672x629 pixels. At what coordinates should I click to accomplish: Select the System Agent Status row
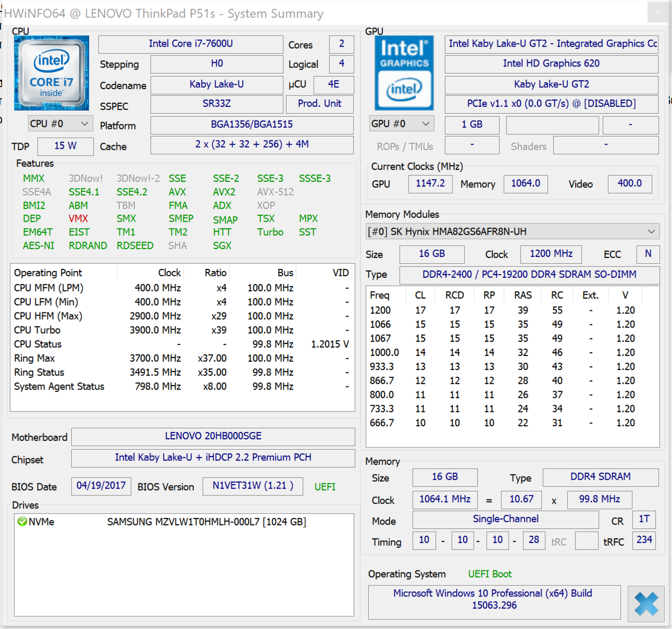pyautogui.click(x=182, y=386)
